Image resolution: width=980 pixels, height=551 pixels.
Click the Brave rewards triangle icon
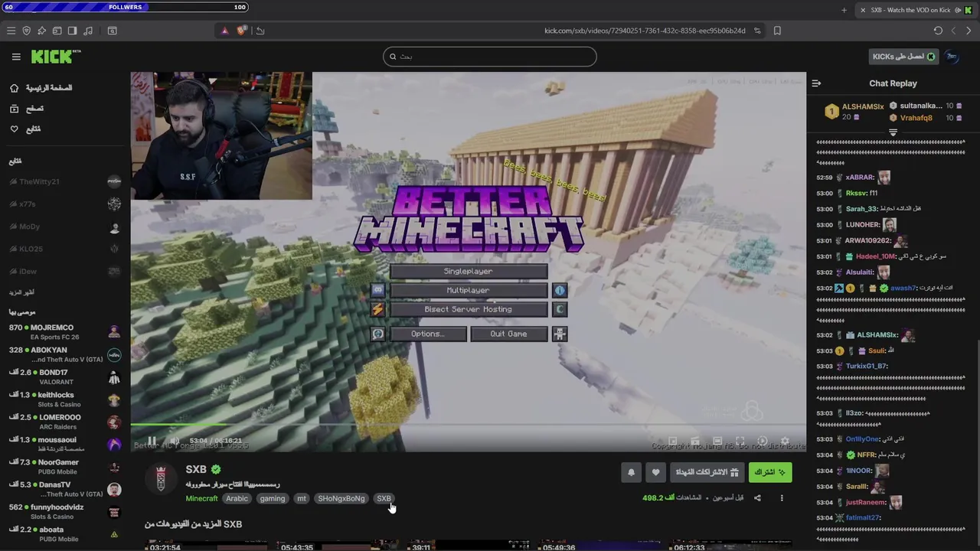point(224,31)
